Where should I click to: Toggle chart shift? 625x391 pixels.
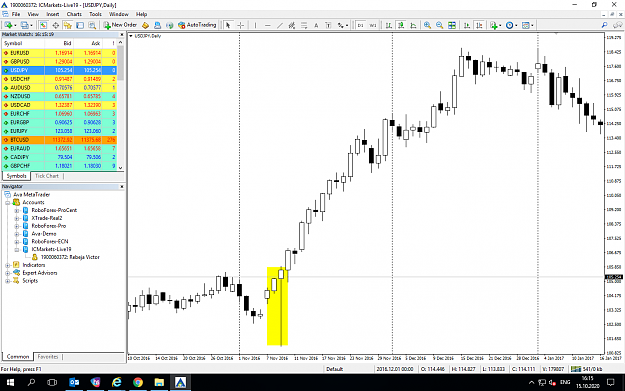pyautogui.click(x=480, y=25)
